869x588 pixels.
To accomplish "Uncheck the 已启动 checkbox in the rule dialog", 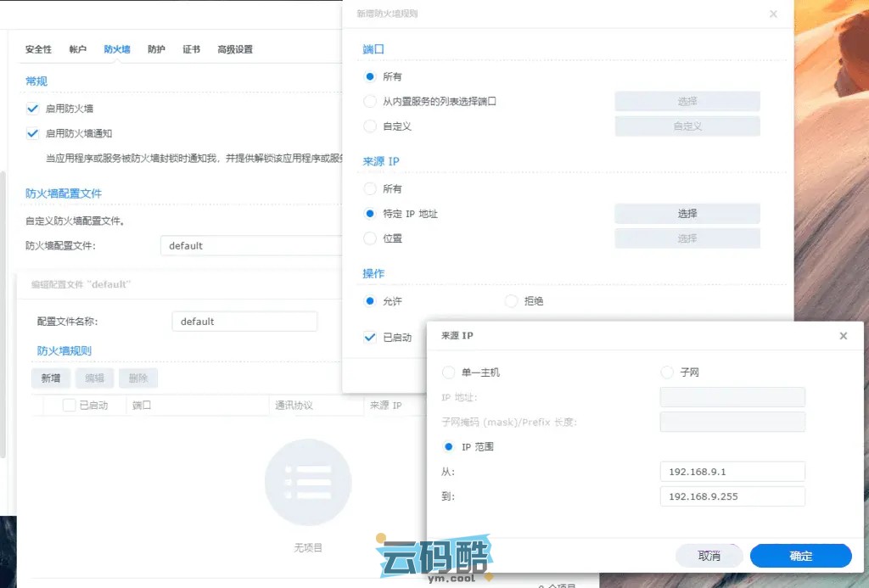I will point(370,337).
